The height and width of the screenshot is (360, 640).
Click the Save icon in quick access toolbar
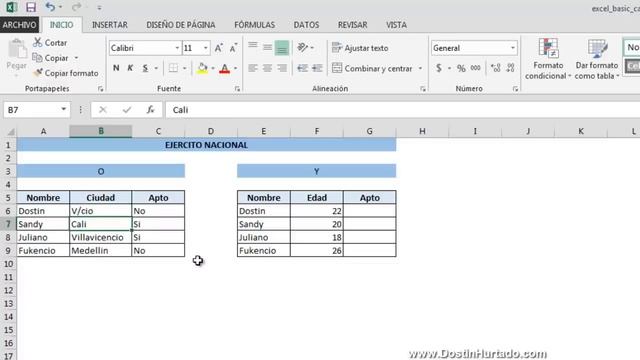tap(31, 7)
